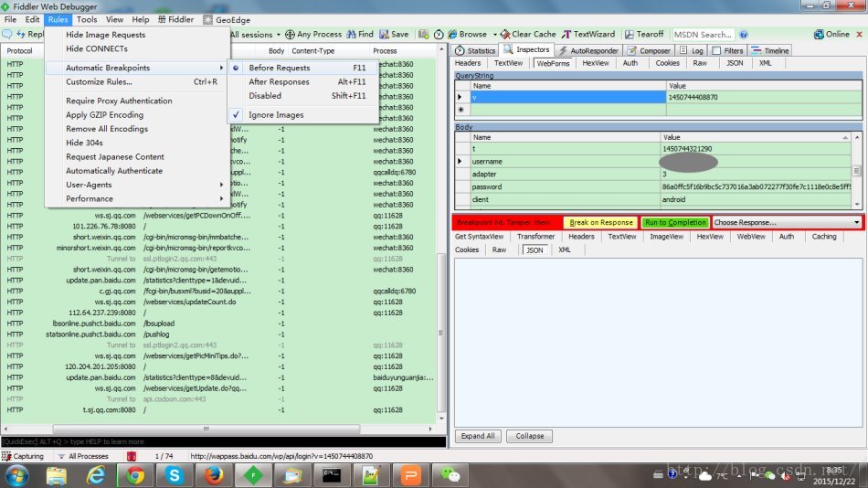Image resolution: width=868 pixels, height=488 pixels.
Task: Click the Body grid vertical scrollbar
Action: click(x=857, y=171)
